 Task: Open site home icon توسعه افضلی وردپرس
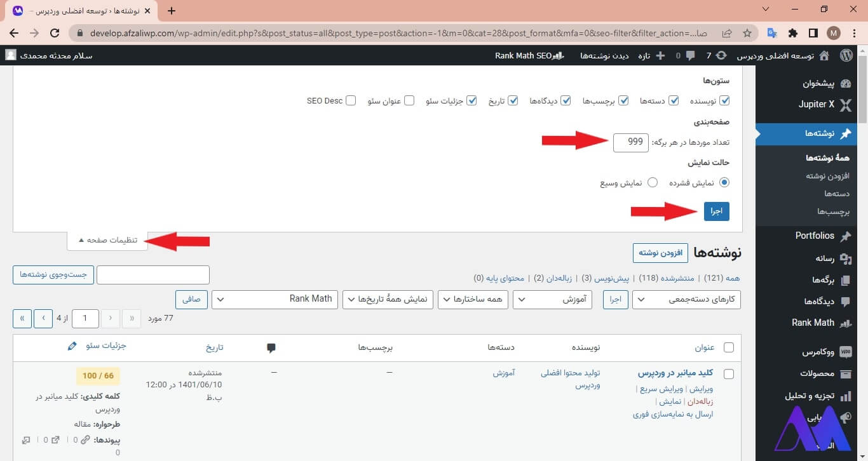[824, 56]
